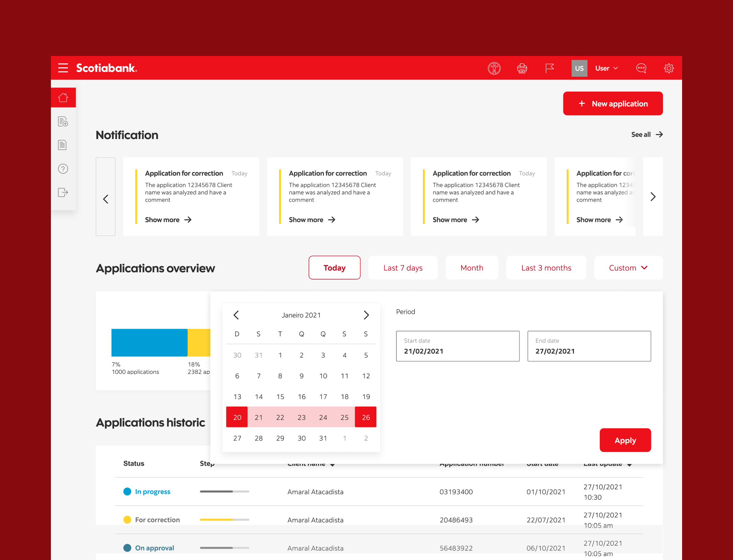This screenshot has width=733, height=560.
Task: Select the Last 7 days tab
Action: click(403, 268)
